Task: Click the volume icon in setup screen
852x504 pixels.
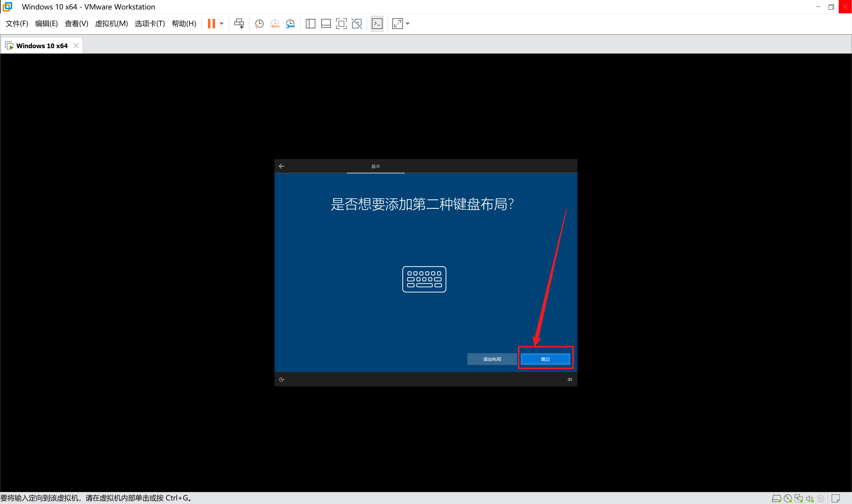Action: pos(569,379)
